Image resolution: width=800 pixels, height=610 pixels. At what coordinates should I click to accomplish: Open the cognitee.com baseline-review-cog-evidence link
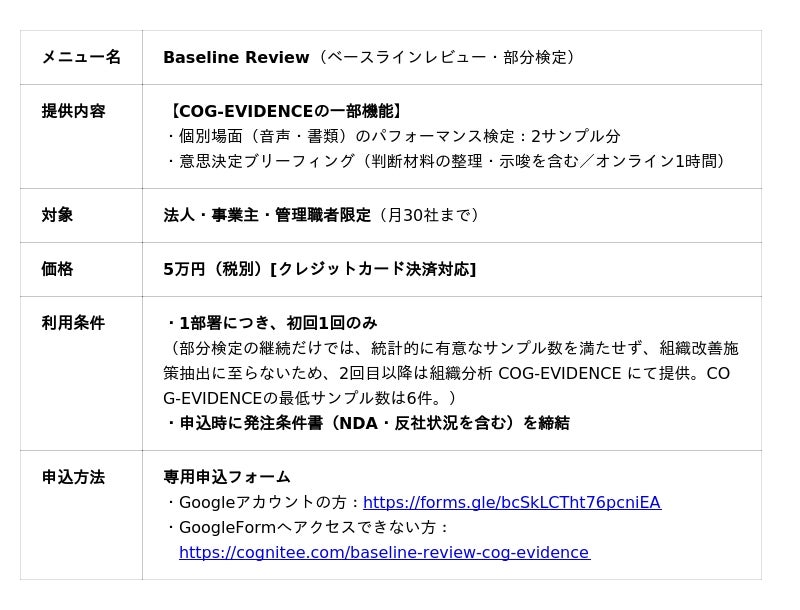(385, 552)
